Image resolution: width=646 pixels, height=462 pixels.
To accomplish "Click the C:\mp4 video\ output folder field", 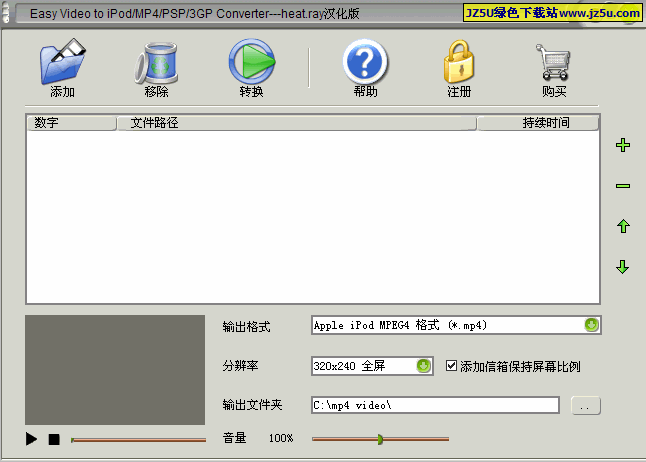I will pos(435,405).
